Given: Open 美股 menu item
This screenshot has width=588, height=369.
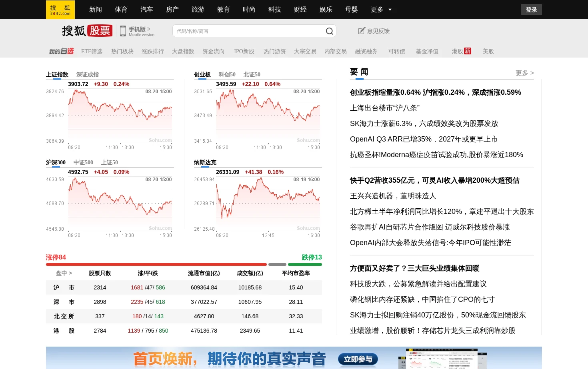Looking at the screenshot, I should click(488, 51).
